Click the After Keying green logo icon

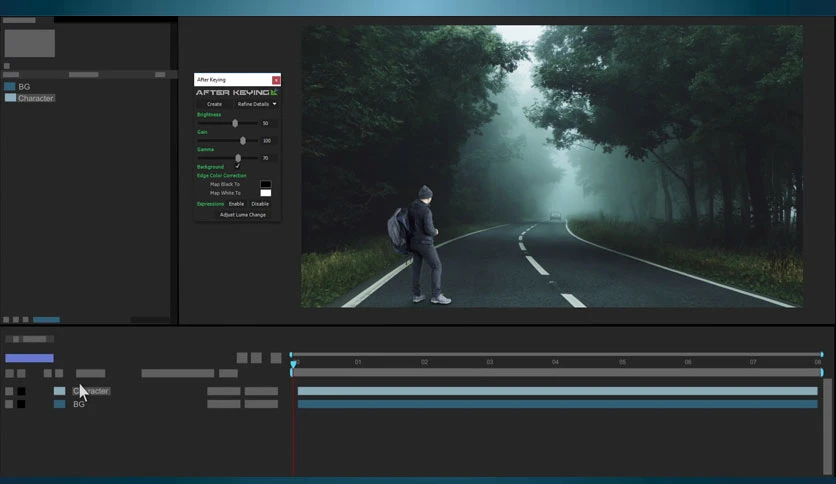274,92
